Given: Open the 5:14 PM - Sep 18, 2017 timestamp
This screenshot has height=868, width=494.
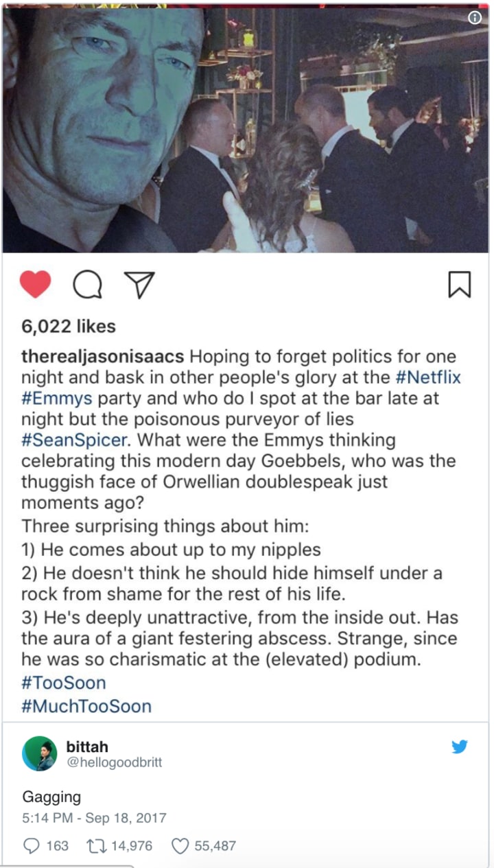Looking at the screenshot, I should [94, 818].
